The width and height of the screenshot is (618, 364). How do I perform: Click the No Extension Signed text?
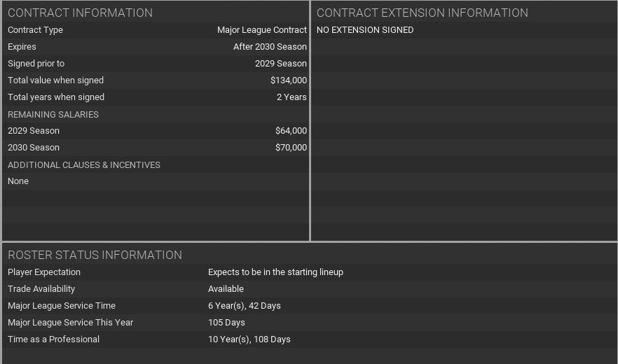coord(365,30)
